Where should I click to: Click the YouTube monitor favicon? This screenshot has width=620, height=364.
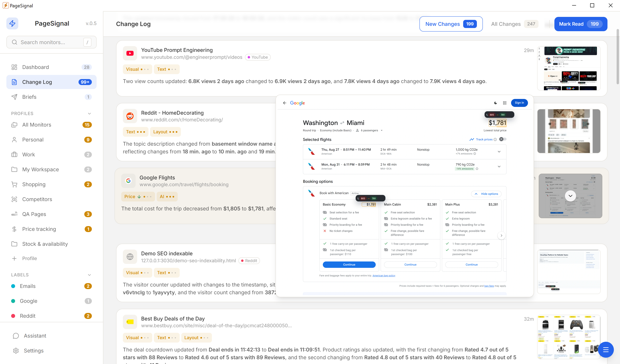coord(130,53)
